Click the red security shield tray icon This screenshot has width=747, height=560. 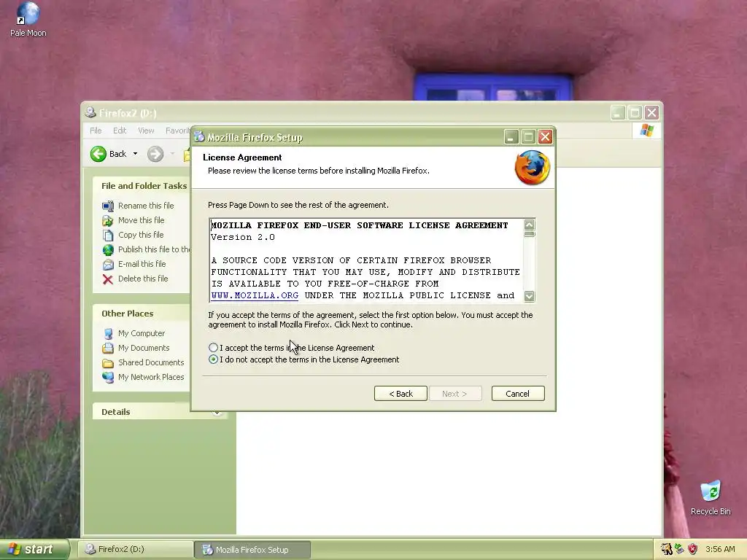(693, 549)
